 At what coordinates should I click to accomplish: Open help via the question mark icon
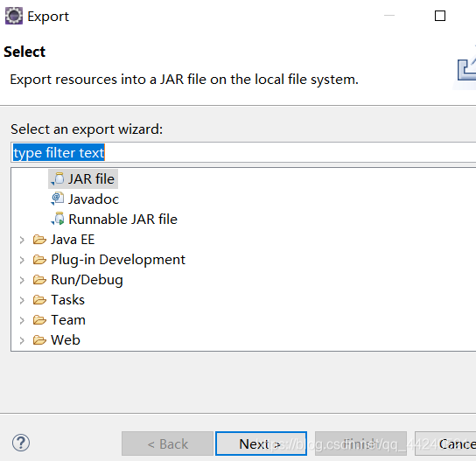coord(21,443)
